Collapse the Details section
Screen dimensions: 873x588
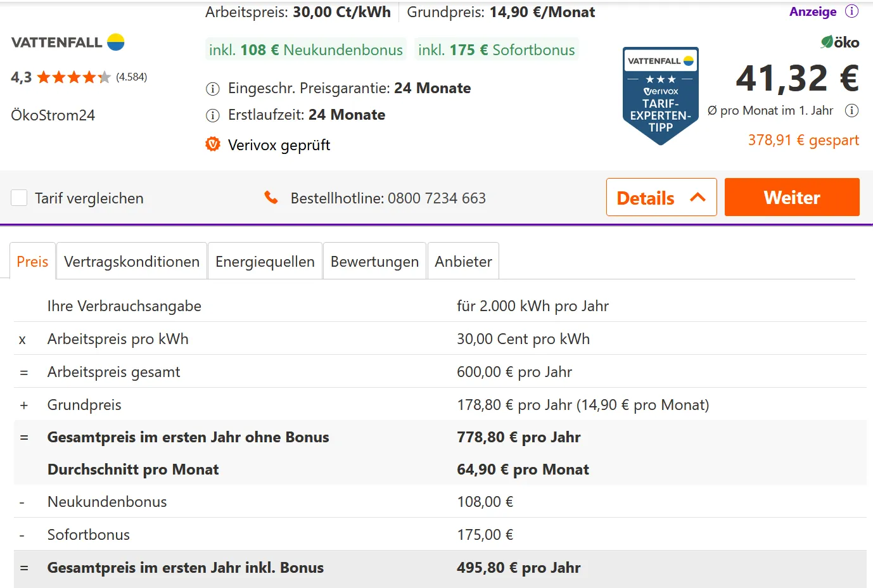[661, 198]
